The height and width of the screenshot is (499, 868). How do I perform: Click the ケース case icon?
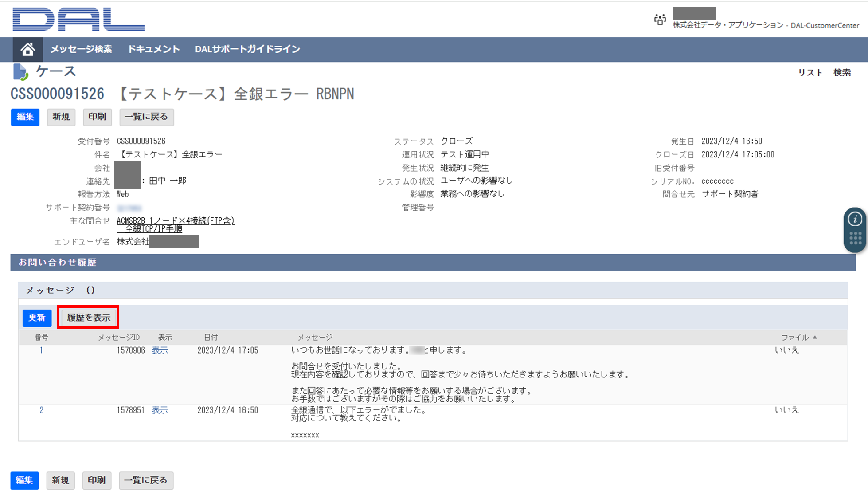tap(20, 72)
